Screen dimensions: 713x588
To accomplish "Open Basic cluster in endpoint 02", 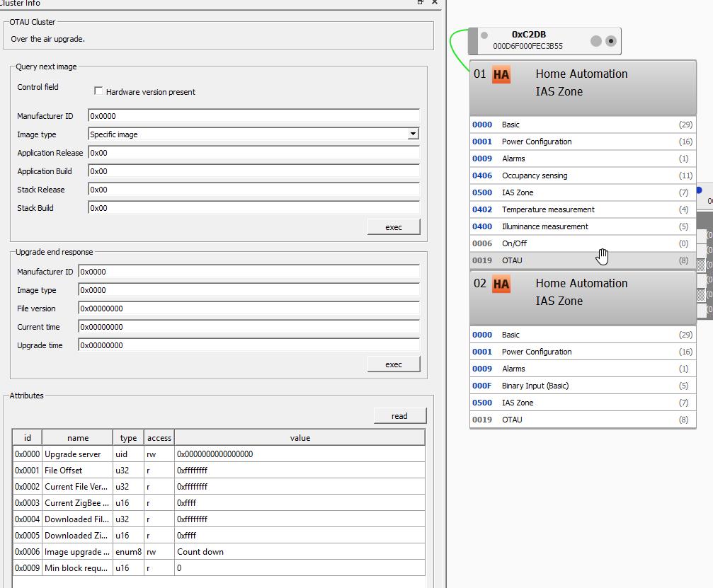I will (x=583, y=335).
